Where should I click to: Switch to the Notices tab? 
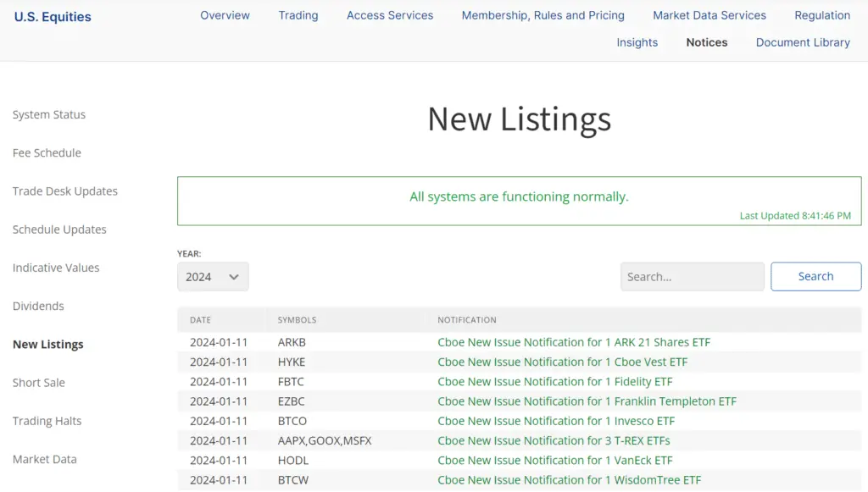click(706, 42)
